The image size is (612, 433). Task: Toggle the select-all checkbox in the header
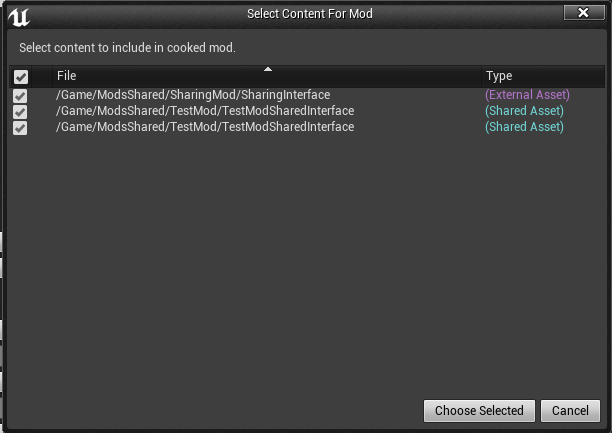20,77
